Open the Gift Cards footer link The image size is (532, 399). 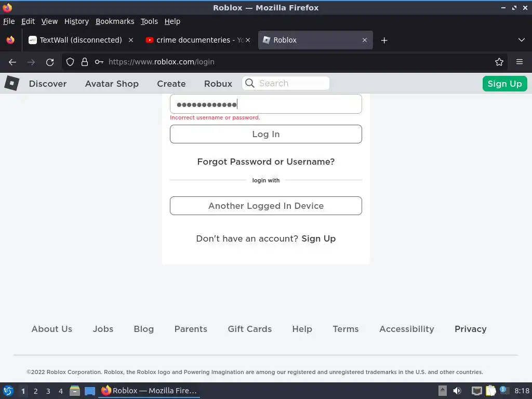(250, 329)
